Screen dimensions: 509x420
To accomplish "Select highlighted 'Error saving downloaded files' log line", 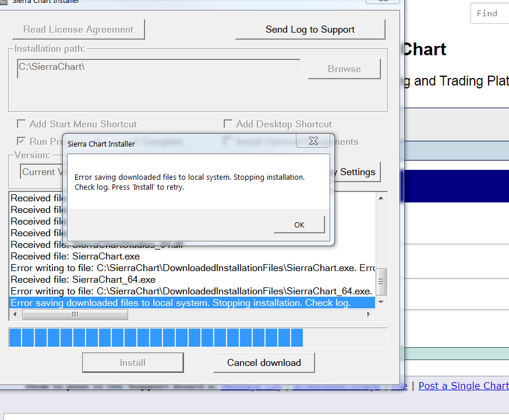I will 192,303.
